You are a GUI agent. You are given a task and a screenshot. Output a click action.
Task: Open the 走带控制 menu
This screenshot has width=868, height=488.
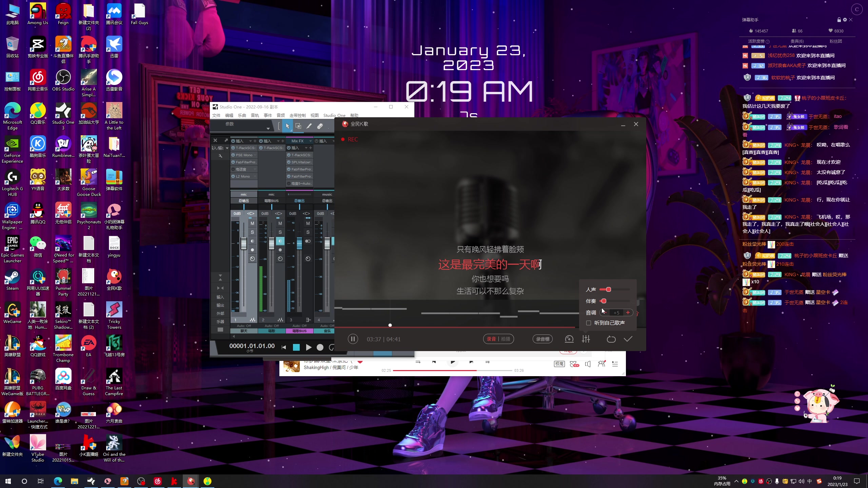(297, 115)
